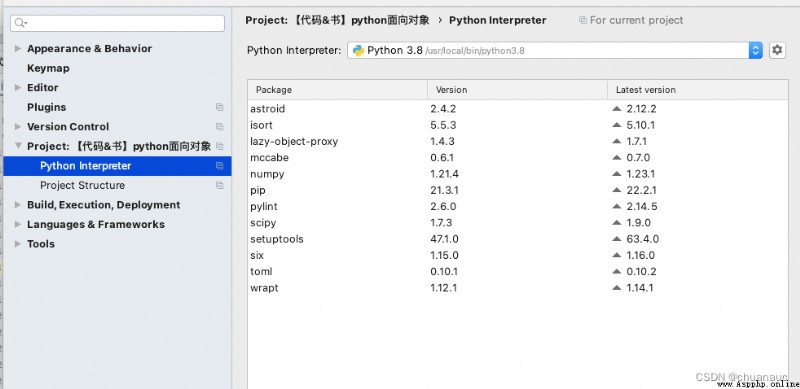Image resolution: width=800 pixels, height=389 pixels.
Task: Click the upgrade arrow next to pip
Action: point(617,190)
